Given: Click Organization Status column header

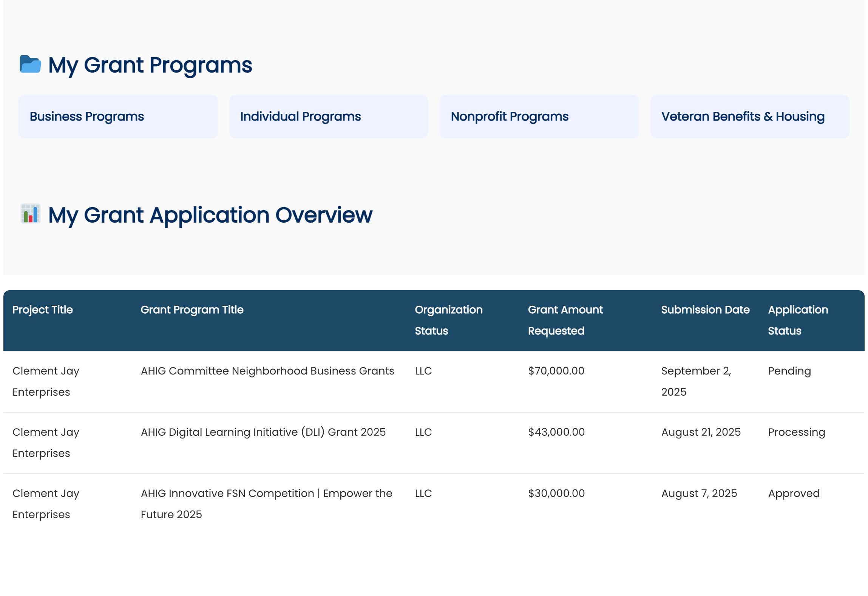Looking at the screenshot, I should tap(448, 320).
